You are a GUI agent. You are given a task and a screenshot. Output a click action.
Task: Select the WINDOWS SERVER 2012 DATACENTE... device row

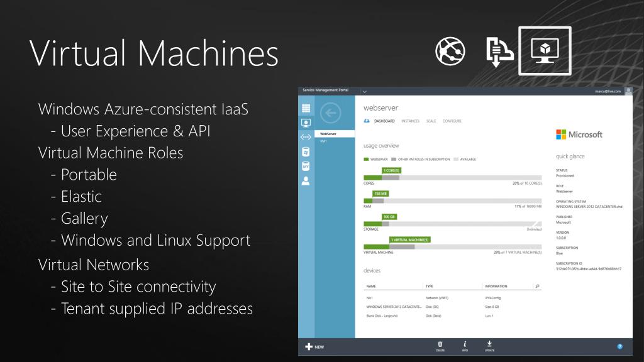point(453,307)
